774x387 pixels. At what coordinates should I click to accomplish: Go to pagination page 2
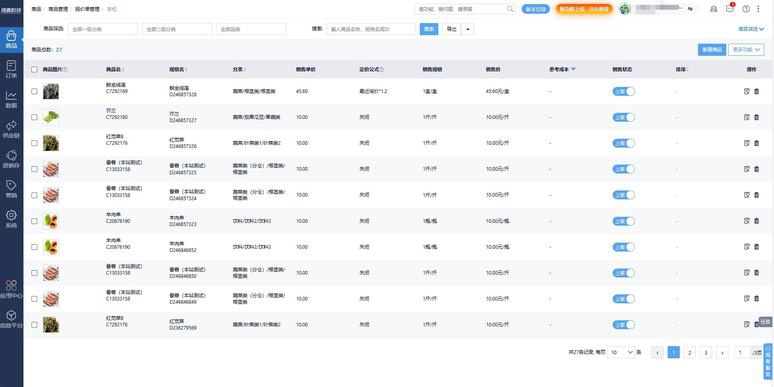point(690,352)
